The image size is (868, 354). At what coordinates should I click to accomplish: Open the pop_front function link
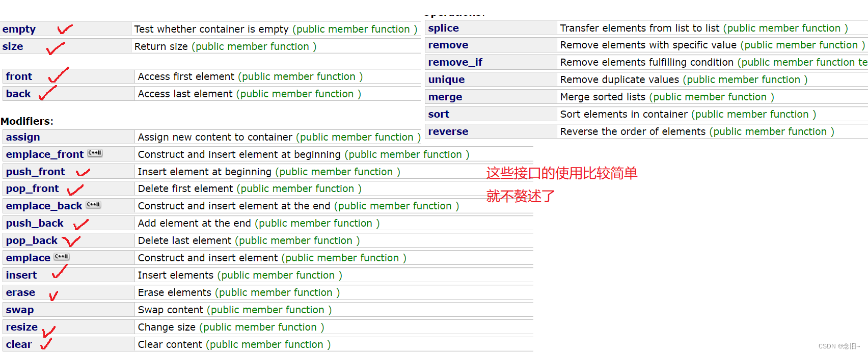coord(33,189)
